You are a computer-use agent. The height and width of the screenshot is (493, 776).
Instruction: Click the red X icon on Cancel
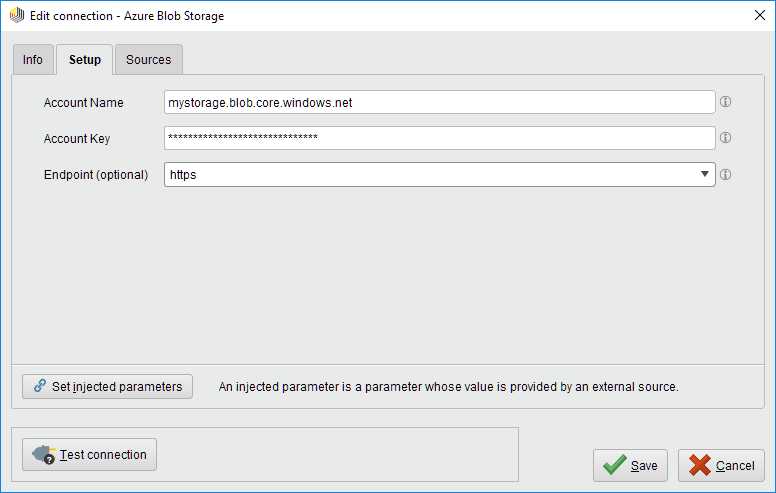pos(700,465)
